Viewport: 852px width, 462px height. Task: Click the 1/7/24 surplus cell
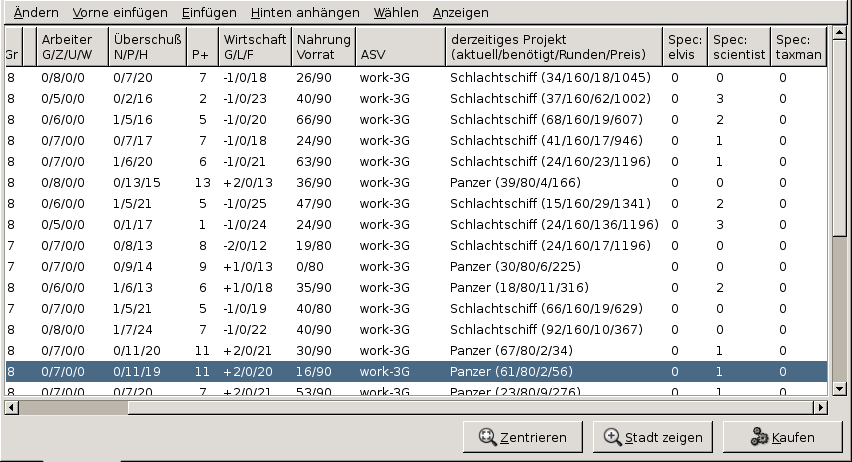point(133,330)
